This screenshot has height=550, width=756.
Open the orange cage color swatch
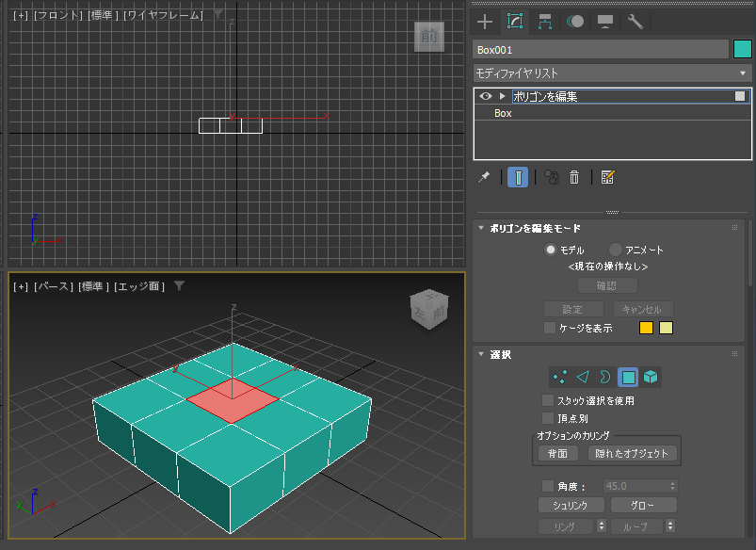click(646, 328)
